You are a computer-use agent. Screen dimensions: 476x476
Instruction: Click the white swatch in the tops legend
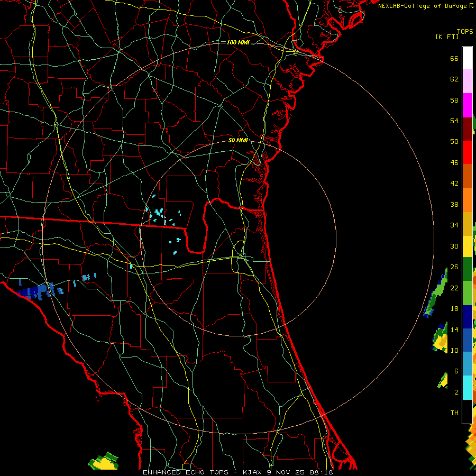tap(467, 58)
